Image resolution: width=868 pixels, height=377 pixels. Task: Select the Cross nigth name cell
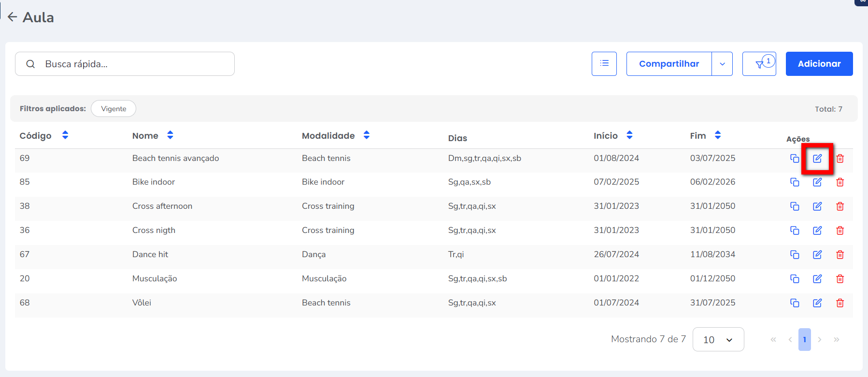click(x=154, y=230)
